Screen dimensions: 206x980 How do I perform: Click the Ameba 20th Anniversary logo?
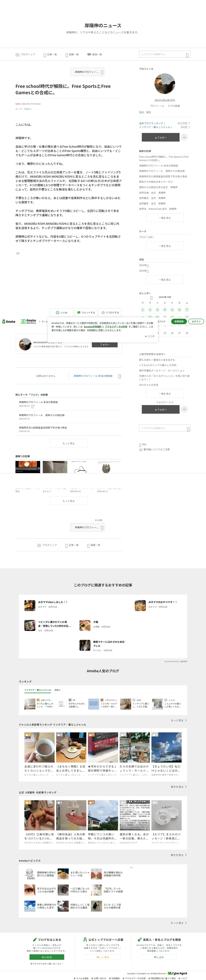(28, 321)
